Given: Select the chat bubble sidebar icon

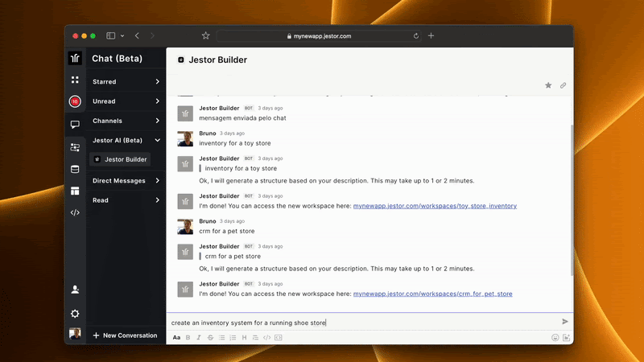Looking at the screenshot, I should pyautogui.click(x=75, y=124).
